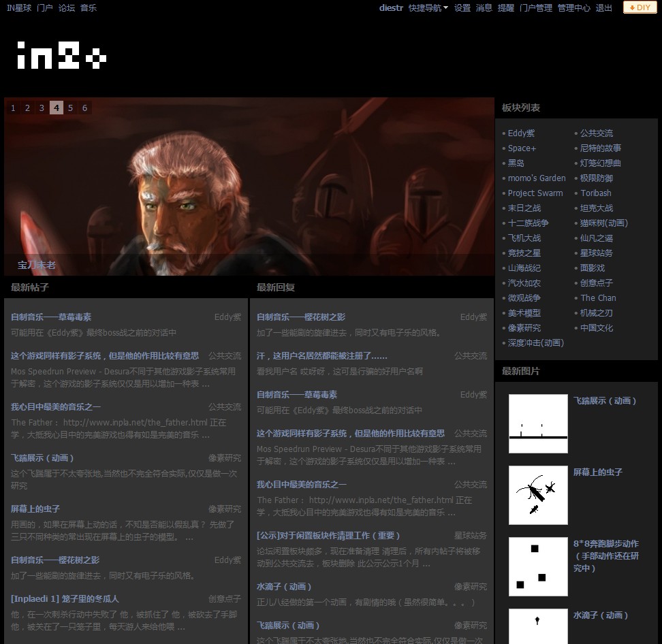
Task: Open 自制音乐——樱花树之影 in 最新回复
Action: [x=301, y=317]
